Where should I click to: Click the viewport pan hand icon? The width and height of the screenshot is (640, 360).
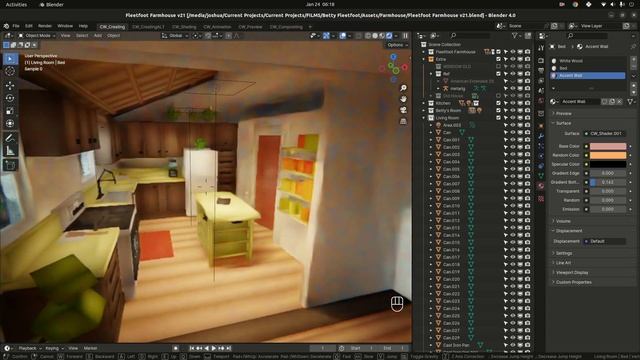click(403, 99)
